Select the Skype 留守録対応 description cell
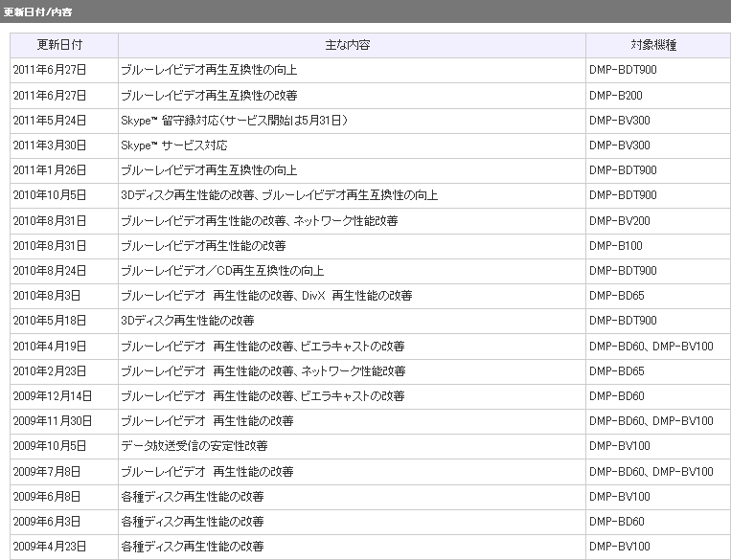The image size is (731, 560). tap(352, 121)
